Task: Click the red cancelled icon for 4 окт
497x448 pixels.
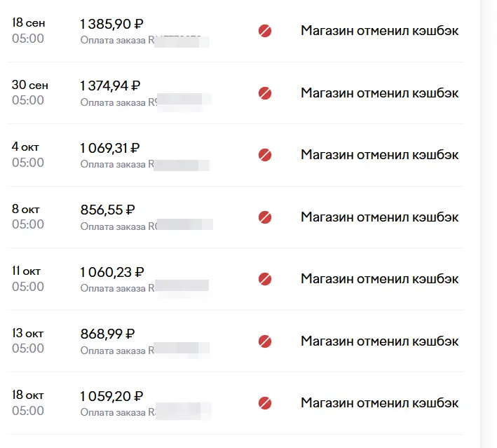Action: click(265, 155)
